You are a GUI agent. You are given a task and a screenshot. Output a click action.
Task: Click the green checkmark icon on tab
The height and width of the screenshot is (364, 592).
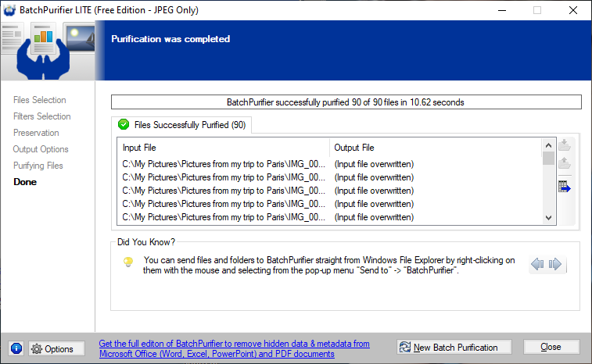(x=124, y=124)
